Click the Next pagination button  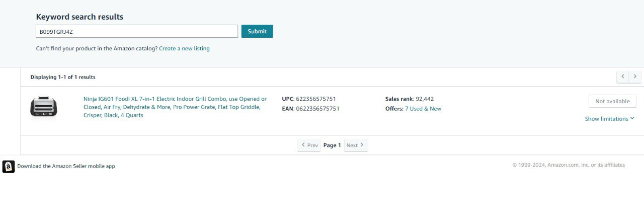click(x=356, y=145)
